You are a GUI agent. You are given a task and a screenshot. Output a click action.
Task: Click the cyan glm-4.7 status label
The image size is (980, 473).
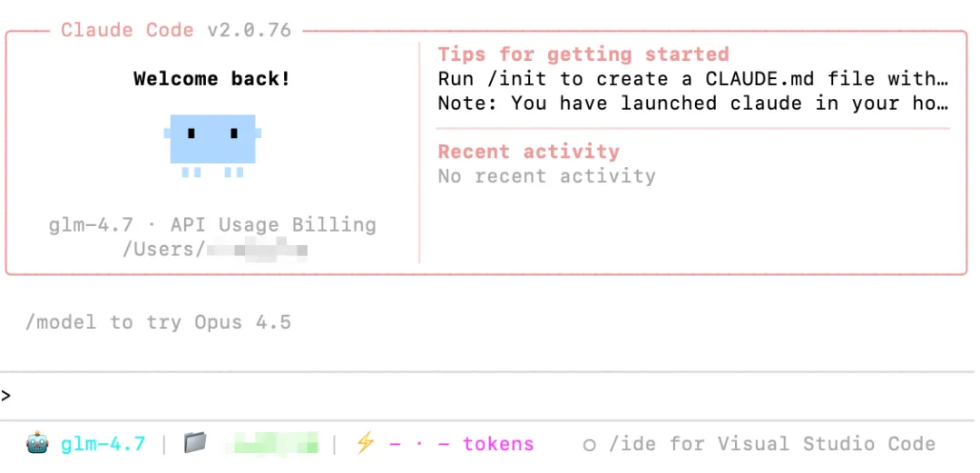(x=103, y=444)
